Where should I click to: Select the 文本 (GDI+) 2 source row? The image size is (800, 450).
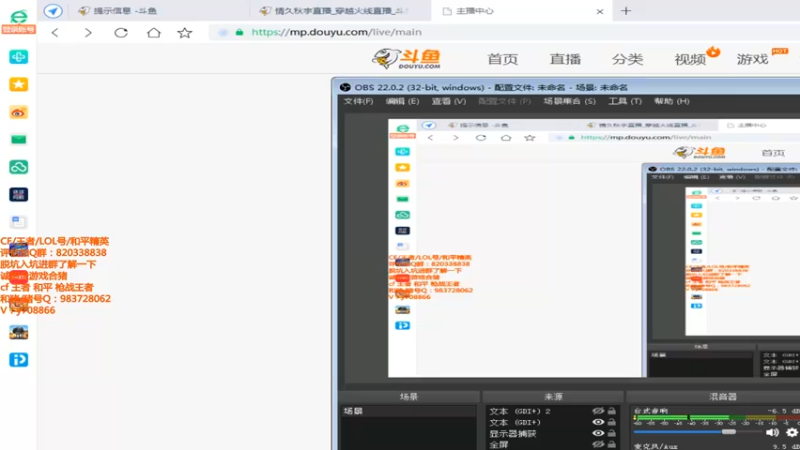[x=553, y=411]
